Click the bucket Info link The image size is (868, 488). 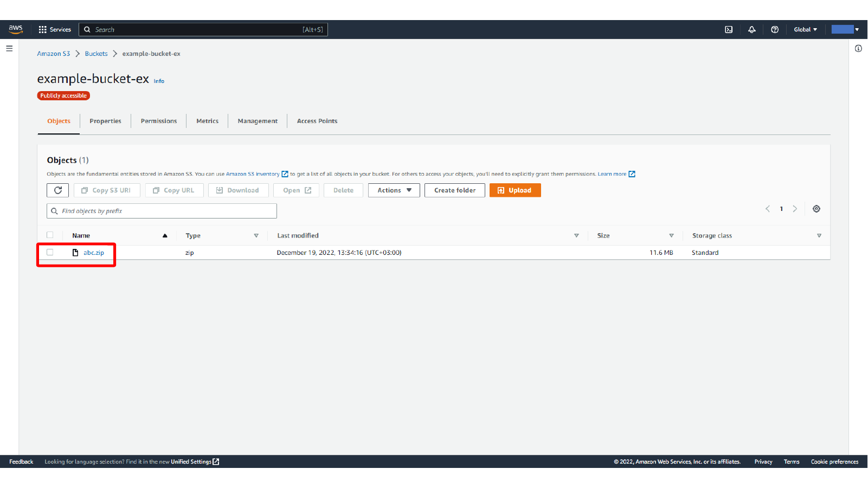click(159, 81)
